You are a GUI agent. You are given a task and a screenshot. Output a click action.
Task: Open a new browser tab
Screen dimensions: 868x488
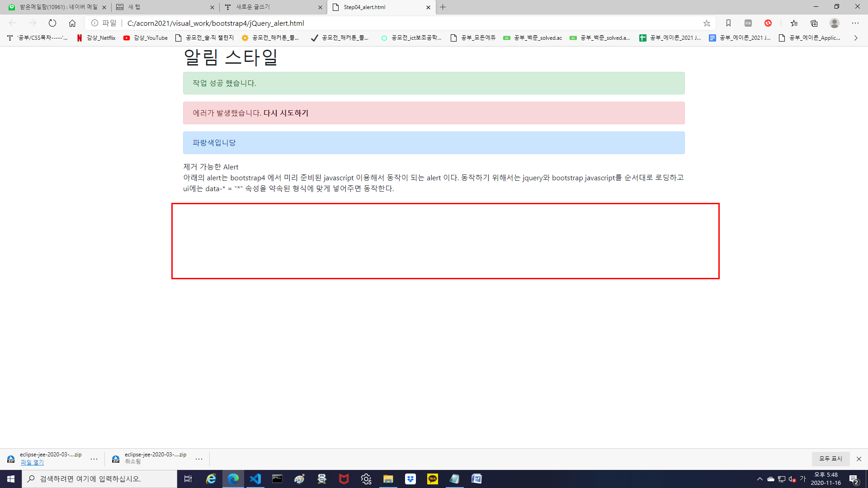443,7
